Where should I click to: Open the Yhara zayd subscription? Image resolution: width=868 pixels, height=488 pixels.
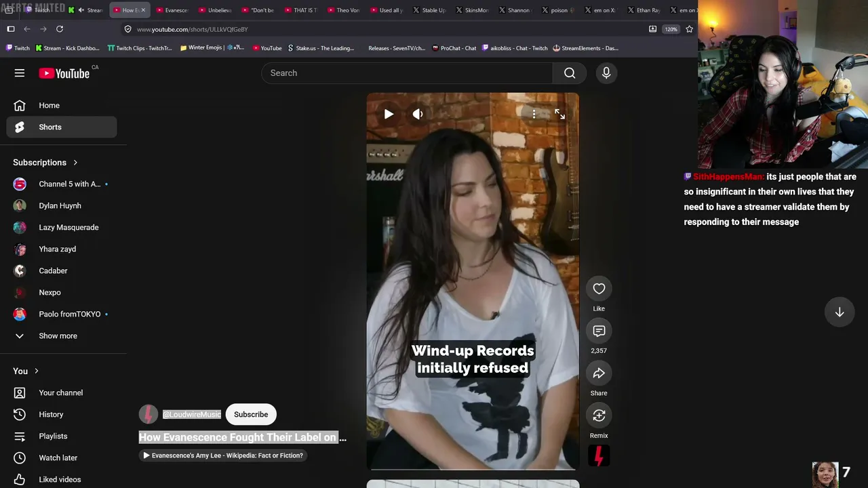pyautogui.click(x=62, y=249)
